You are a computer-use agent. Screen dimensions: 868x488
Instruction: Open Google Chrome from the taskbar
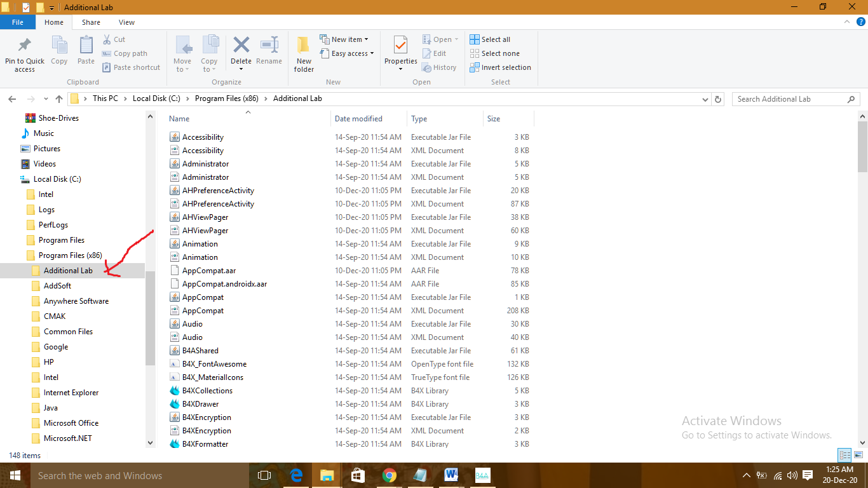point(390,475)
